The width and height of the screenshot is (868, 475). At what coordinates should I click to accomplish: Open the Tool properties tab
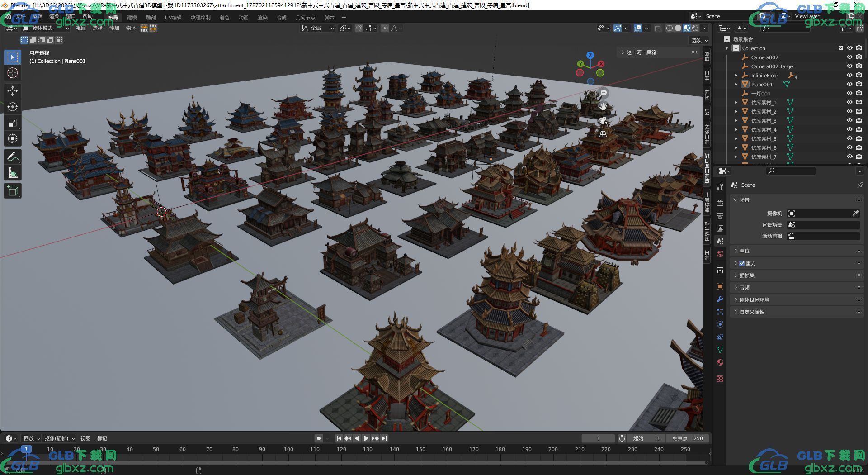720,186
